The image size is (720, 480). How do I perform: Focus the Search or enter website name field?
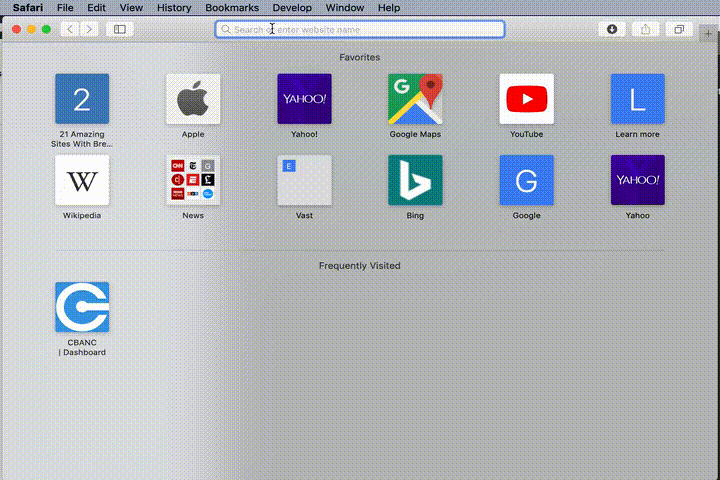tap(360, 29)
